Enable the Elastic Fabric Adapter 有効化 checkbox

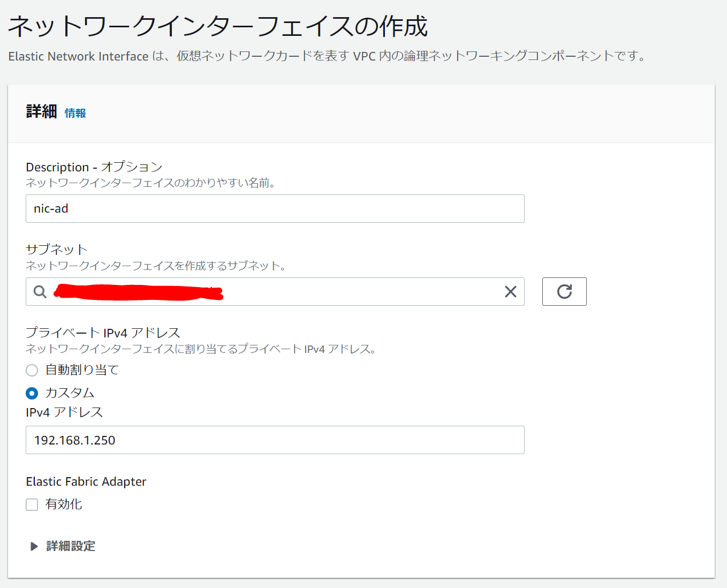click(32, 504)
